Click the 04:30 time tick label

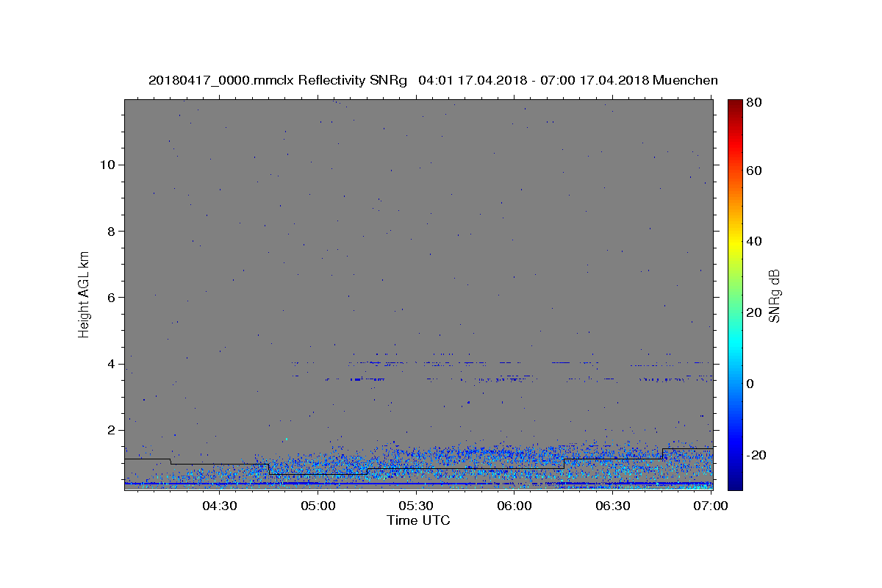pos(219,506)
